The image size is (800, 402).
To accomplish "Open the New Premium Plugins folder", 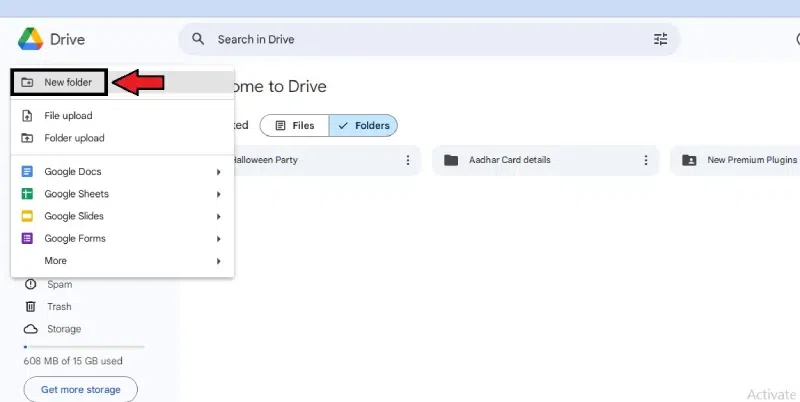I will click(735, 160).
